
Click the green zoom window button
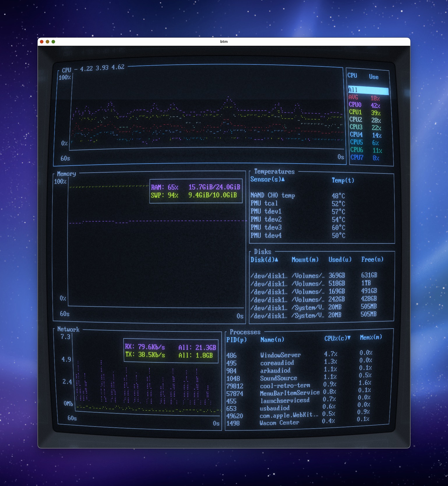(x=53, y=42)
